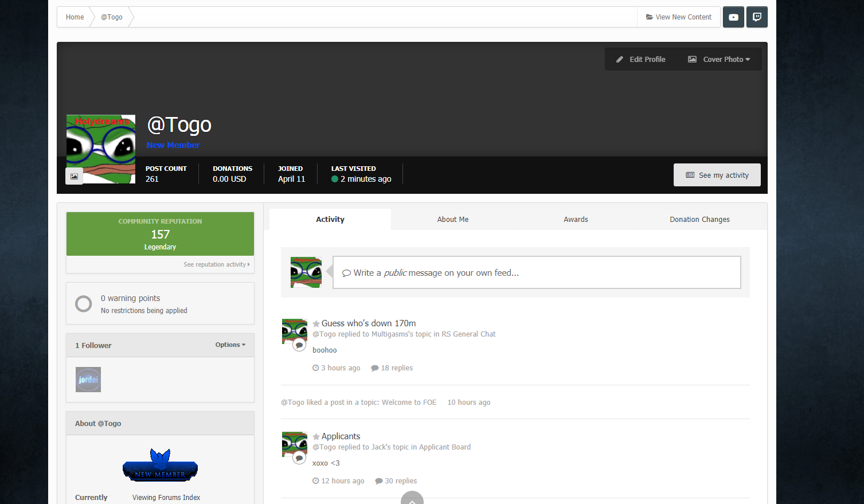The height and width of the screenshot is (504, 864).
Task: Click the 'xoxo <3' post text
Action: click(326, 463)
